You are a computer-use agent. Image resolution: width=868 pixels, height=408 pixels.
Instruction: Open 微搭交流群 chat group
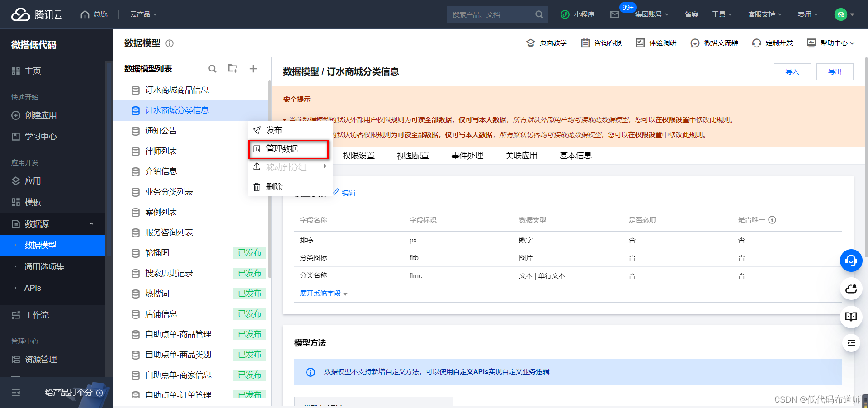click(714, 43)
